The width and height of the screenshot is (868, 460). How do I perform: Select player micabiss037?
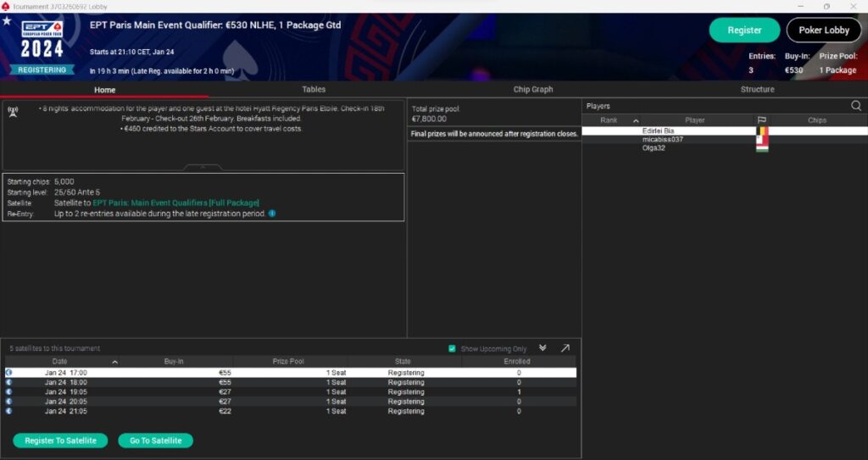pyautogui.click(x=663, y=140)
